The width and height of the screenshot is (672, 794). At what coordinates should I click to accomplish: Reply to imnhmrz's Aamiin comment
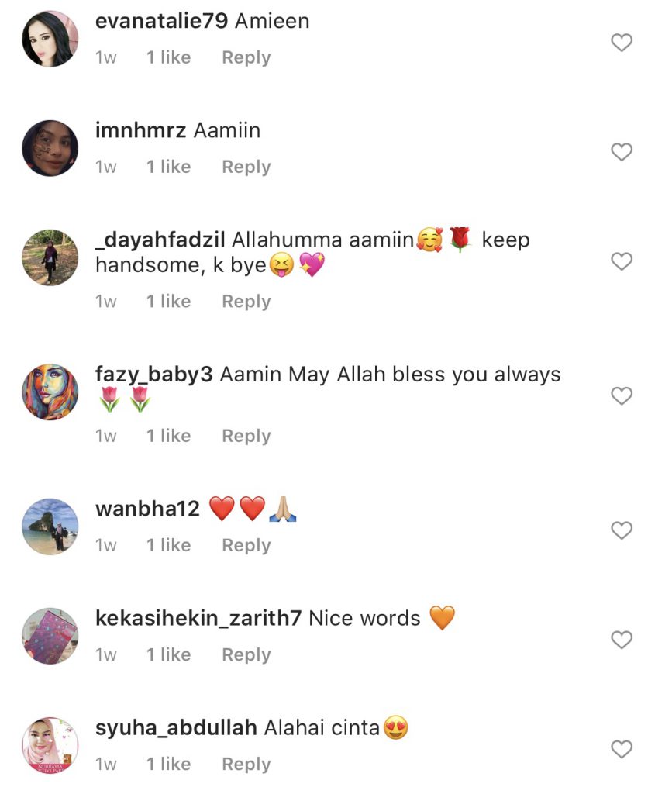coord(246,167)
